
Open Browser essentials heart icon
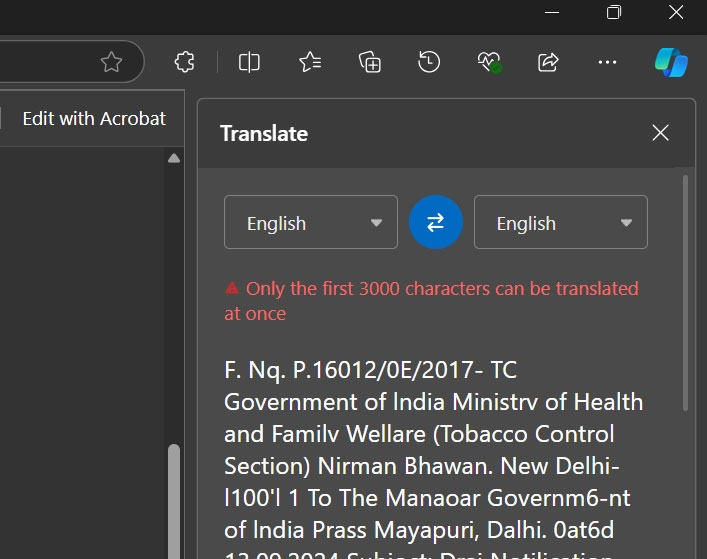coord(490,62)
